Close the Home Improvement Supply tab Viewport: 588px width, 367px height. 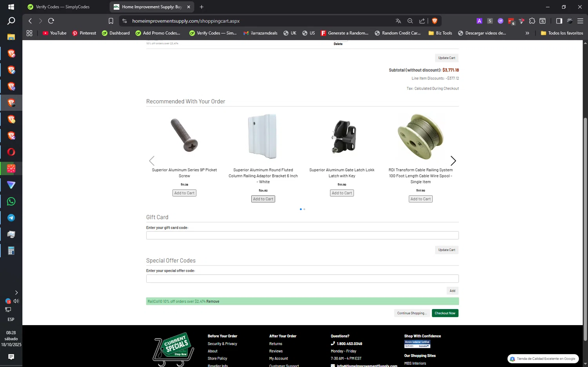[189, 7]
